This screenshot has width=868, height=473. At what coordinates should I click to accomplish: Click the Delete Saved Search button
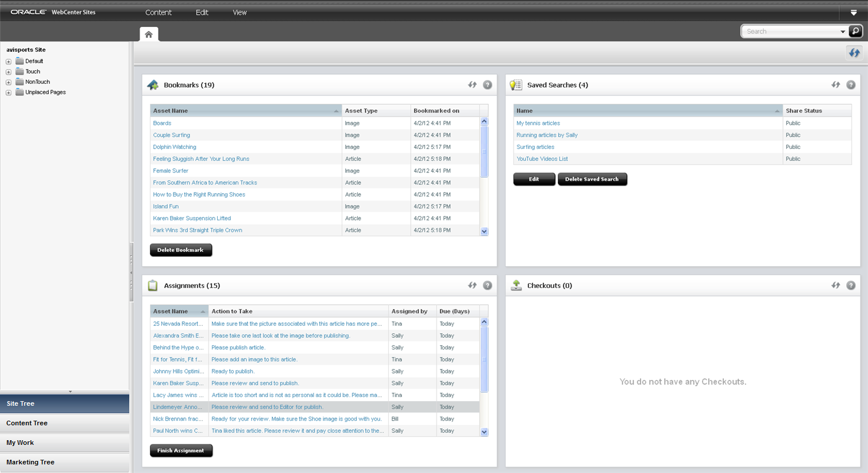[x=592, y=179]
